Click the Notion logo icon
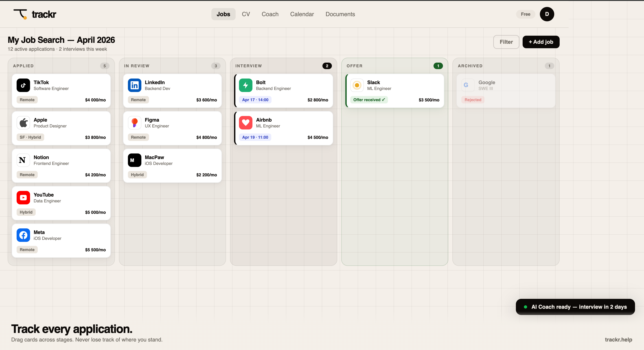The height and width of the screenshot is (350, 644). tap(23, 160)
